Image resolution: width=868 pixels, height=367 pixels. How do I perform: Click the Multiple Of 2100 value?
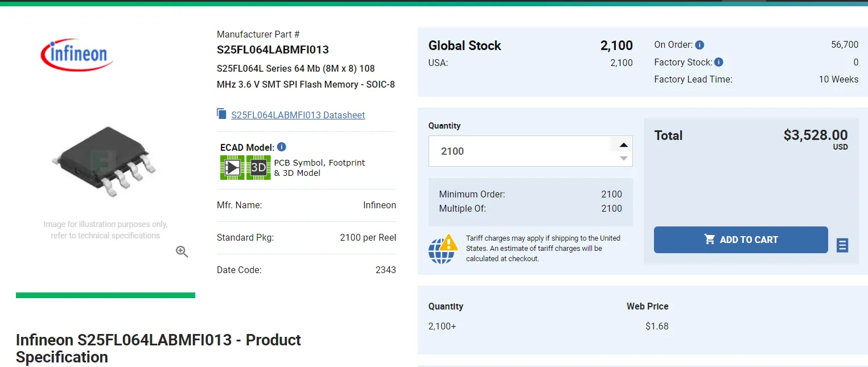611,208
